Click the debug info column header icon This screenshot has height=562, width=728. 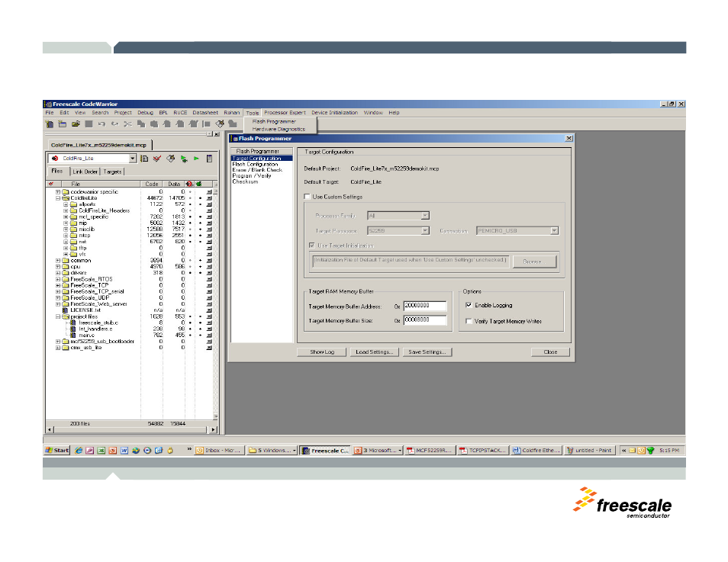coord(189,185)
